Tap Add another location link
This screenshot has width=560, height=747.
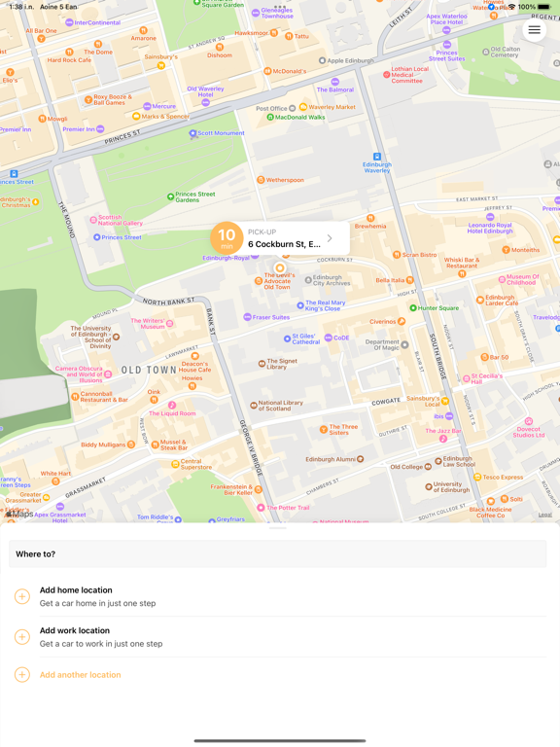80,675
